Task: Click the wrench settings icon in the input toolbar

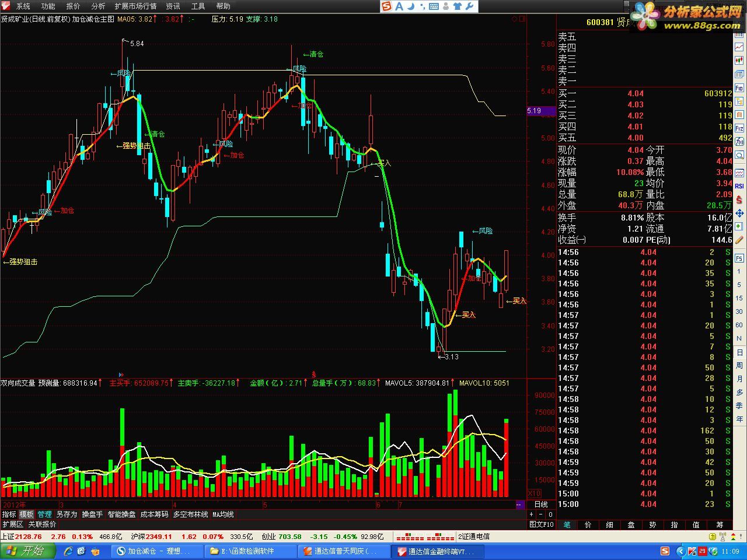Action: tap(470, 6)
